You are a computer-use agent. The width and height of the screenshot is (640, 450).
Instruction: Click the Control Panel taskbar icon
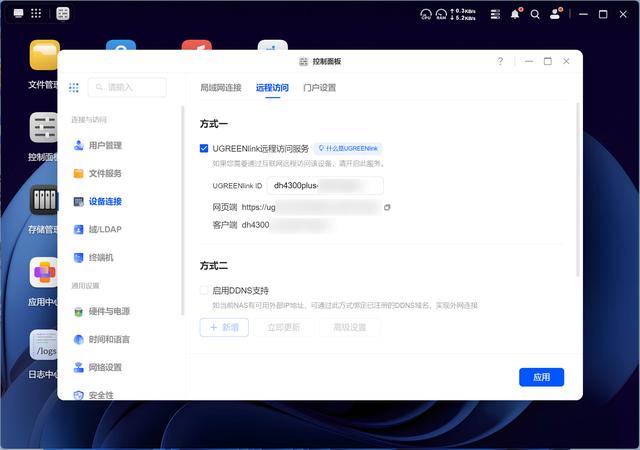[63, 13]
